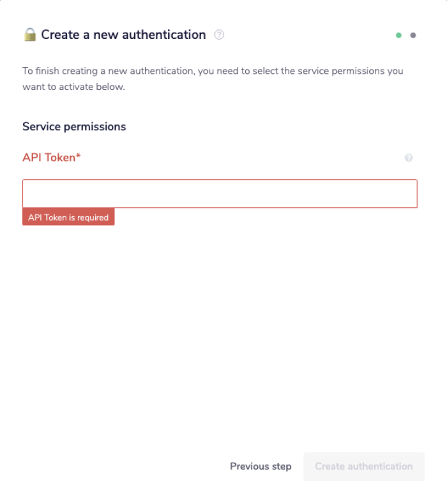Click the red API Token field label

pyautogui.click(x=49, y=157)
